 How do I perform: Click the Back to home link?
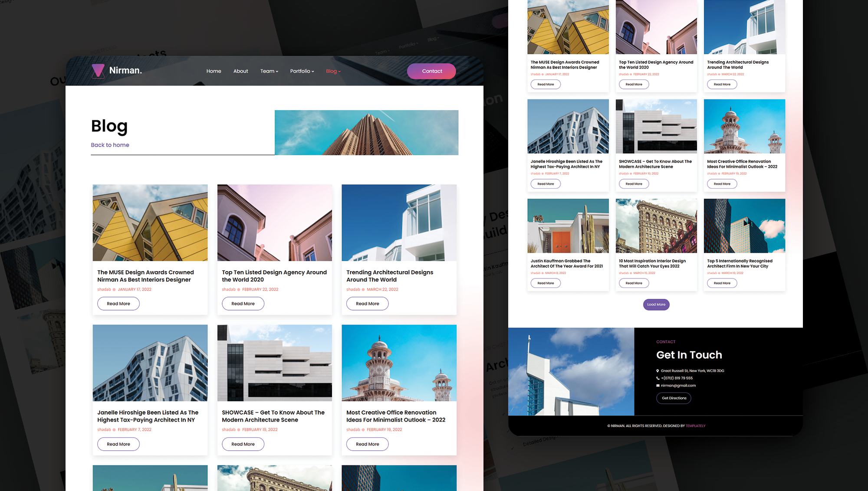click(110, 145)
